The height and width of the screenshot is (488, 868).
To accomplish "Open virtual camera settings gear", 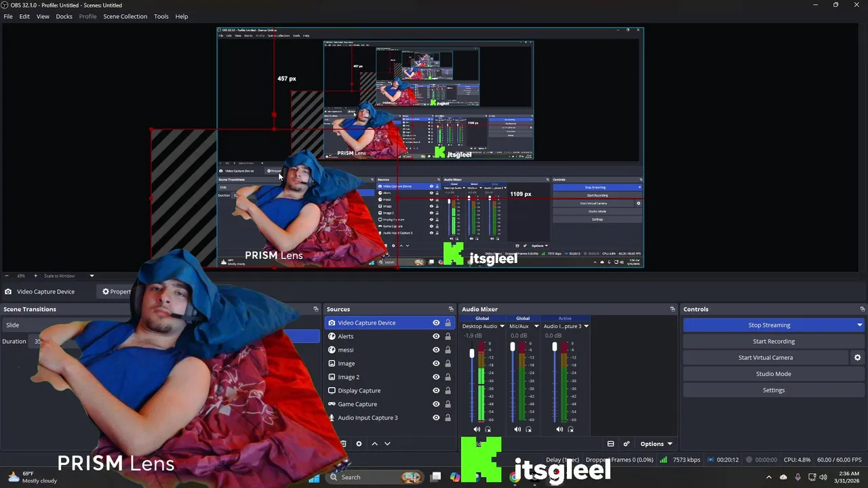I will (857, 357).
